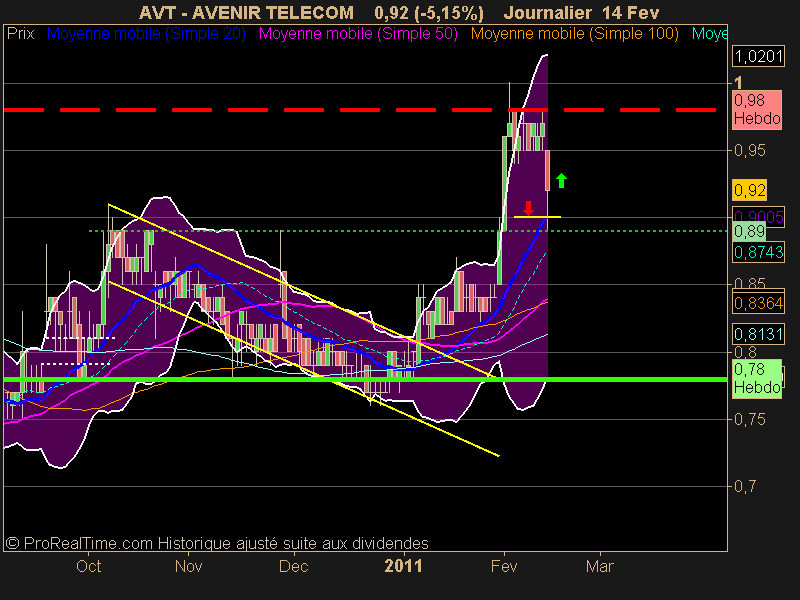
Task: Click the 0,75 axis price tick
Action: click(749, 419)
